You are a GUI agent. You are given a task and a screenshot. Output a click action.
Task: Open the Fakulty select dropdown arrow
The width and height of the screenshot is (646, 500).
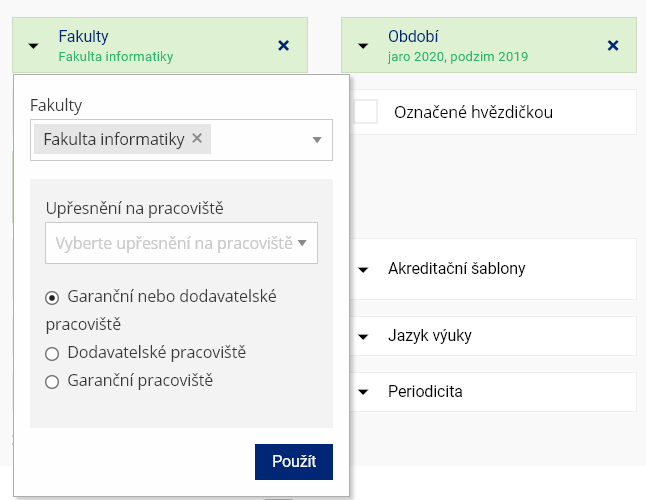[x=317, y=140]
